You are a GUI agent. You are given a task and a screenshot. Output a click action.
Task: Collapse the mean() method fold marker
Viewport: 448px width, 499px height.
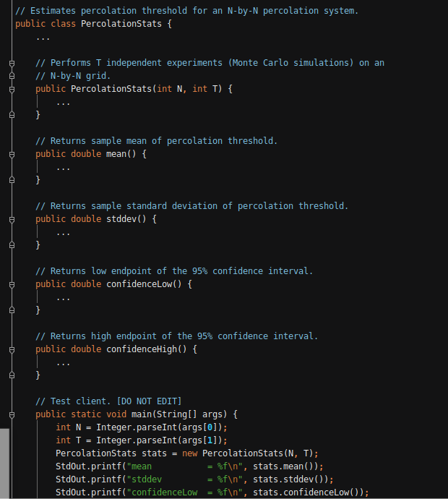[x=12, y=155]
